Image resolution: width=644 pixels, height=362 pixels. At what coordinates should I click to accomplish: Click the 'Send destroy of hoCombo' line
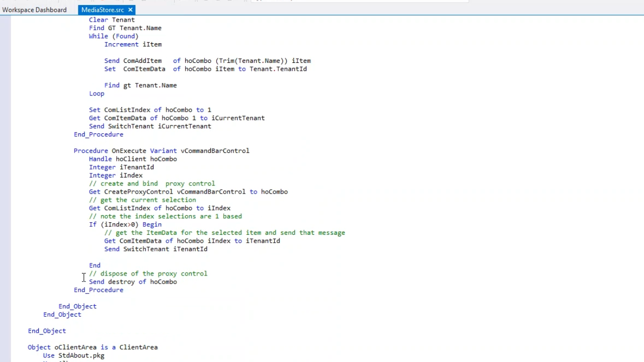click(133, 282)
